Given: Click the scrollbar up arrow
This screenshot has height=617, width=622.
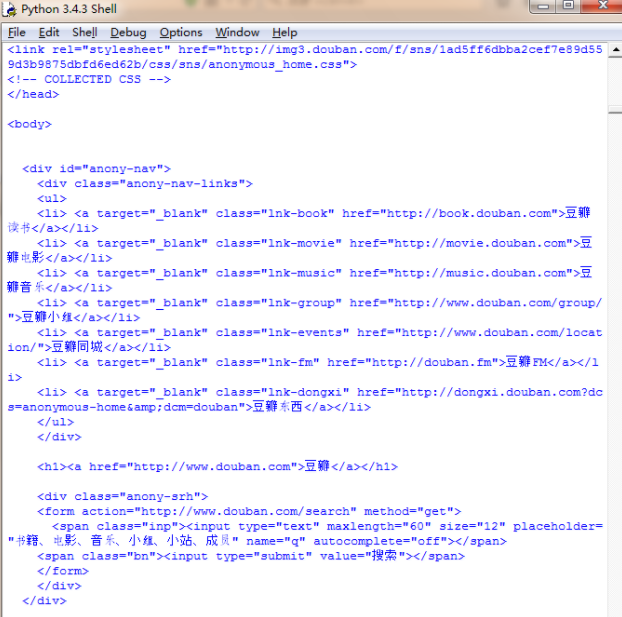Looking at the screenshot, I should tap(615, 50).
